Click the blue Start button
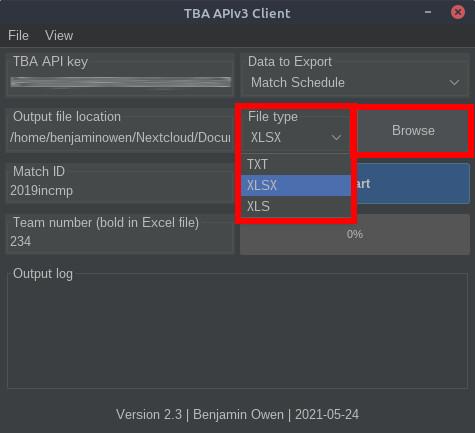Viewport: 475px width, 433px height. [x=411, y=183]
